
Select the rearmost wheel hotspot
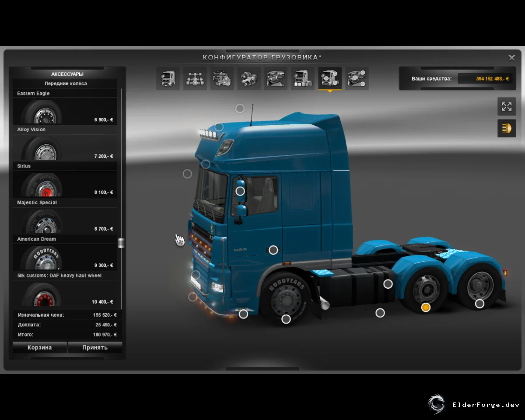(x=480, y=304)
